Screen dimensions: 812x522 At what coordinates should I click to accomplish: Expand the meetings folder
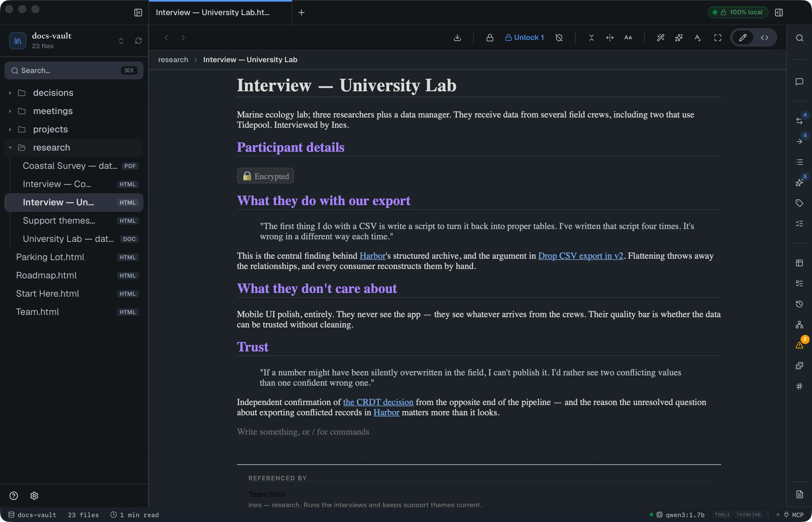coord(74,111)
